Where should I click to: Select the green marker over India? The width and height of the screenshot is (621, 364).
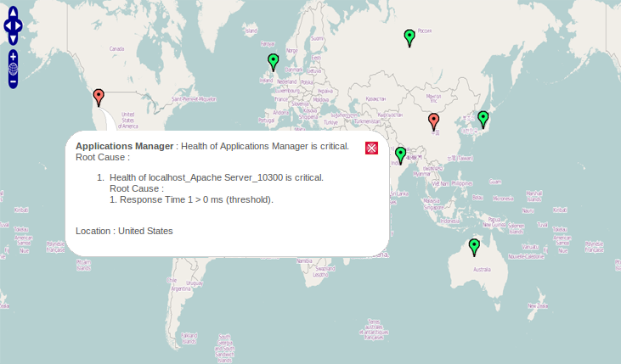pos(400,155)
